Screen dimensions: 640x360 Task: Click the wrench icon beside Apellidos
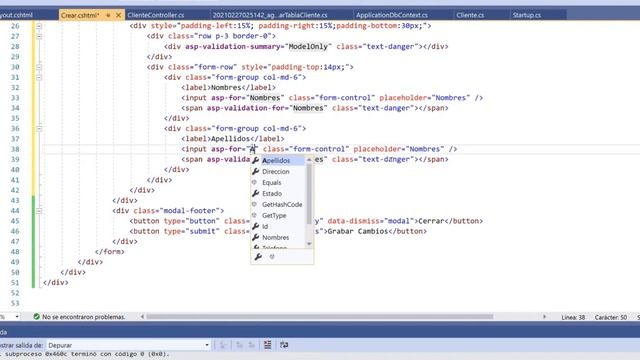pos(256,160)
